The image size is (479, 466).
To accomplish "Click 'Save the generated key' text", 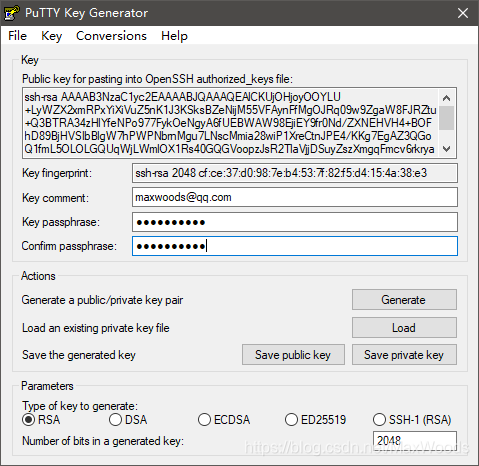I will coord(79,355).
